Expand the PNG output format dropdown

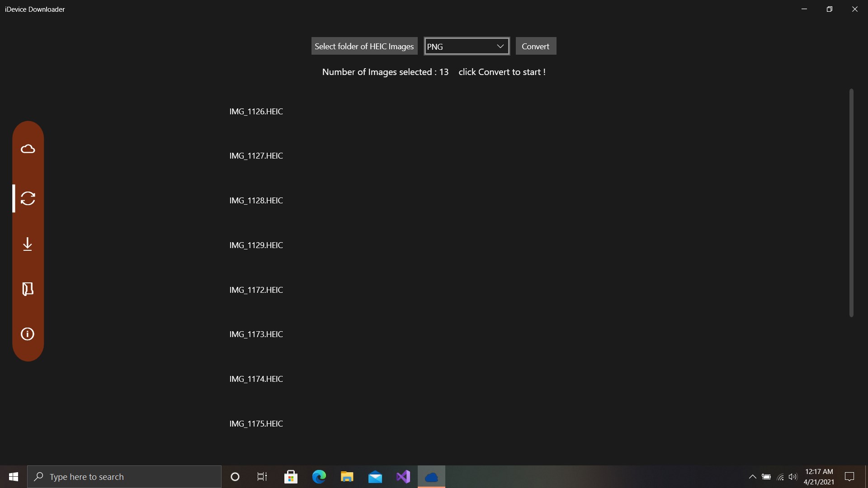pyautogui.click(x=467, y=46)
